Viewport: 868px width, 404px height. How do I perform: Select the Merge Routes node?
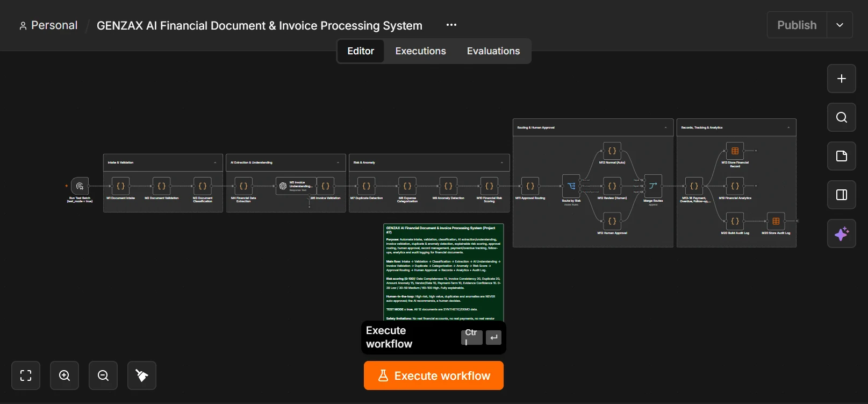[x=653, y=186]
